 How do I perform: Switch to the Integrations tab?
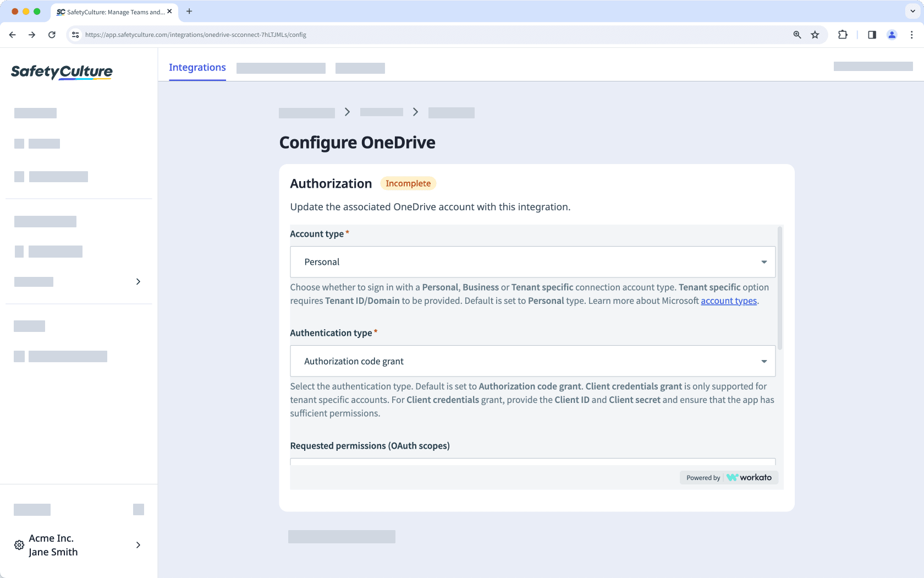[197, 67]
